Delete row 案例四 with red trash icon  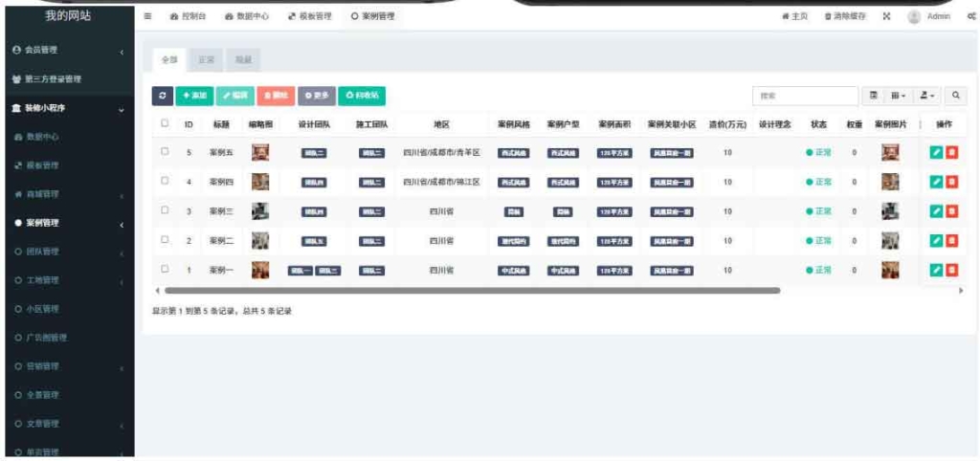[951, 182]
